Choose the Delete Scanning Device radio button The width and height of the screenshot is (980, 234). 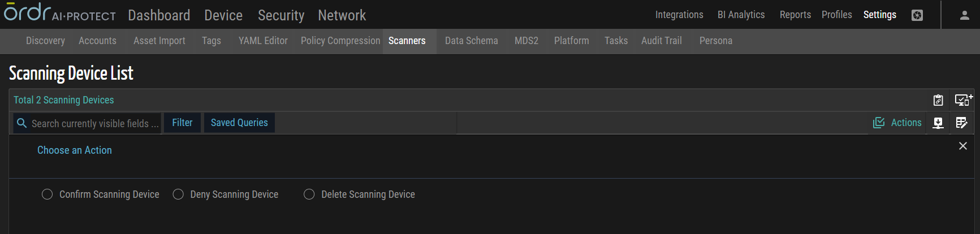click(x=309, y=194)
